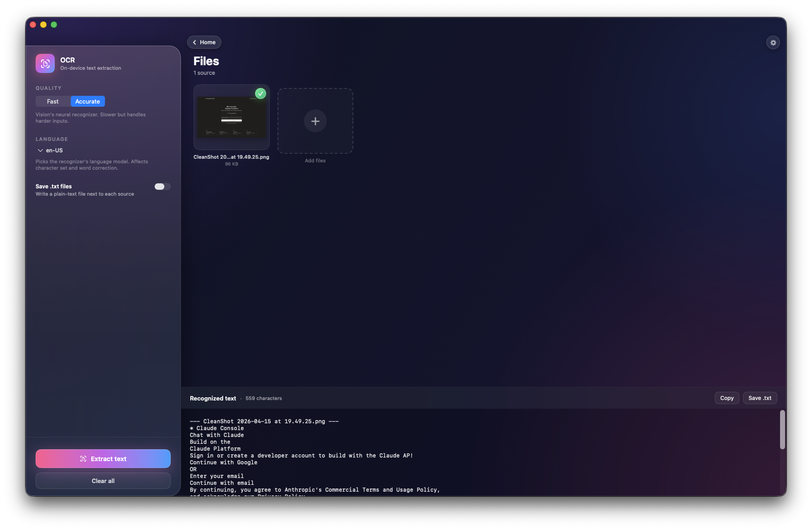Click the Save .txt button
Screen dimensions: 812x530
[x=760, y=398]
